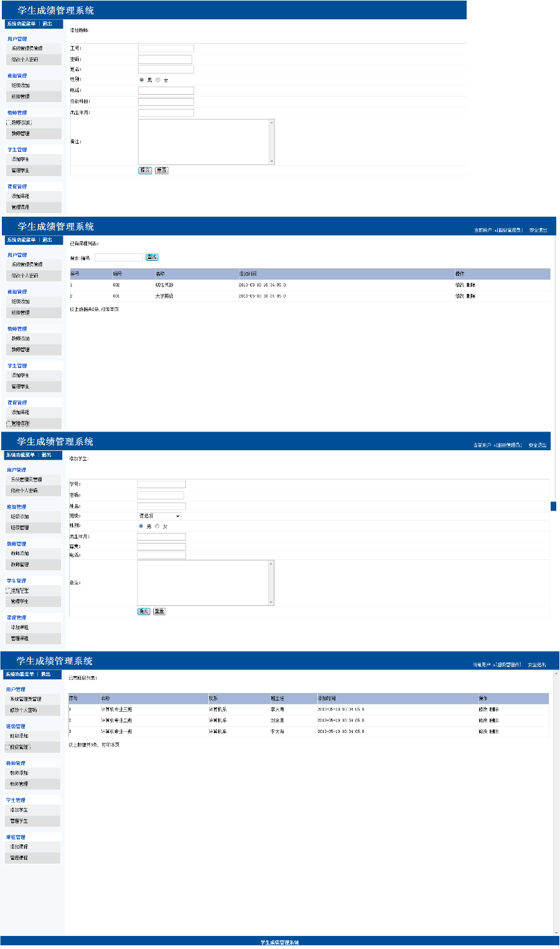The width and height of the screenshot is (560, 949).
Task: Reset the add-teacher form with 重置
Action: pyautogui.click(x=162, y=170)
